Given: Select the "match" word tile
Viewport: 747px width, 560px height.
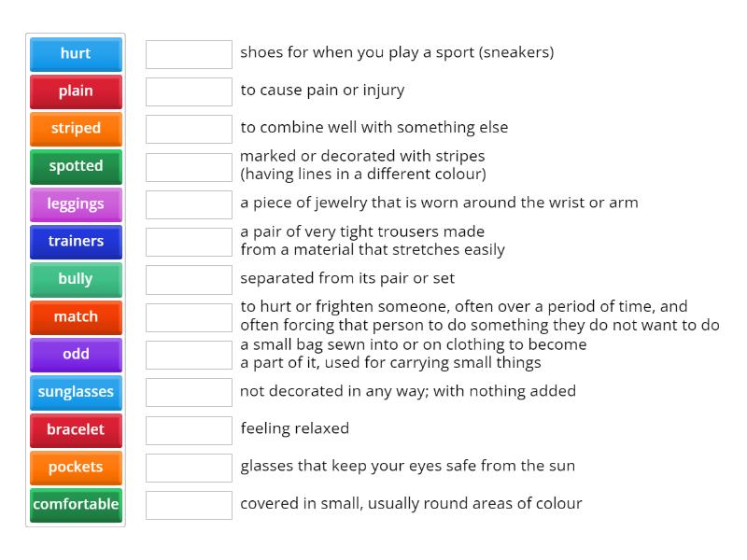Looking at the screenshot, I should 76,317.
